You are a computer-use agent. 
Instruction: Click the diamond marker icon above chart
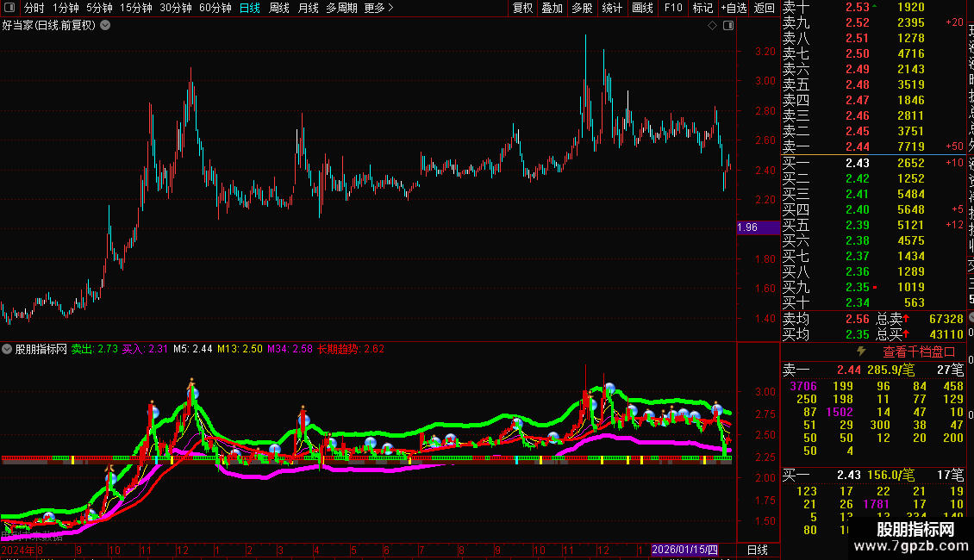(x=713, y=26)
